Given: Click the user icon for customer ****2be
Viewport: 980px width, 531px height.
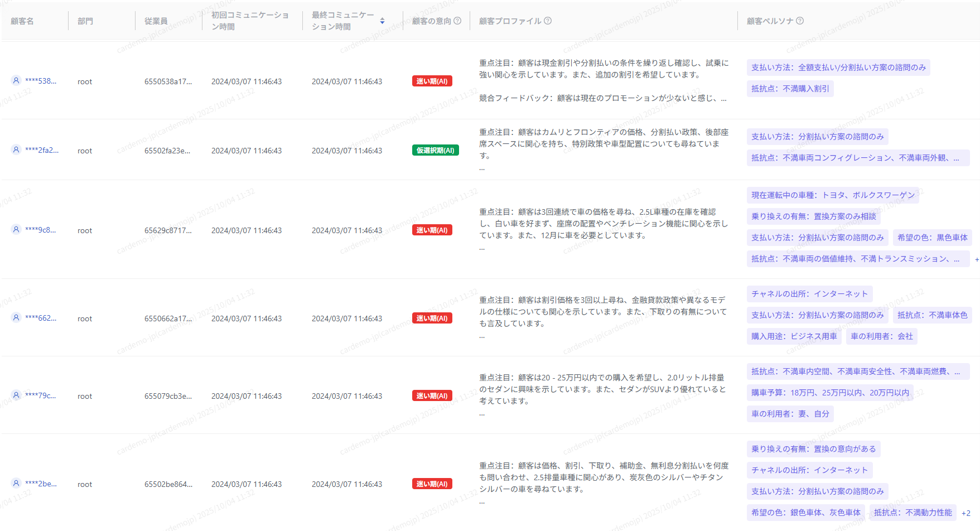Looking at the screenshot, I should (16, 483).
